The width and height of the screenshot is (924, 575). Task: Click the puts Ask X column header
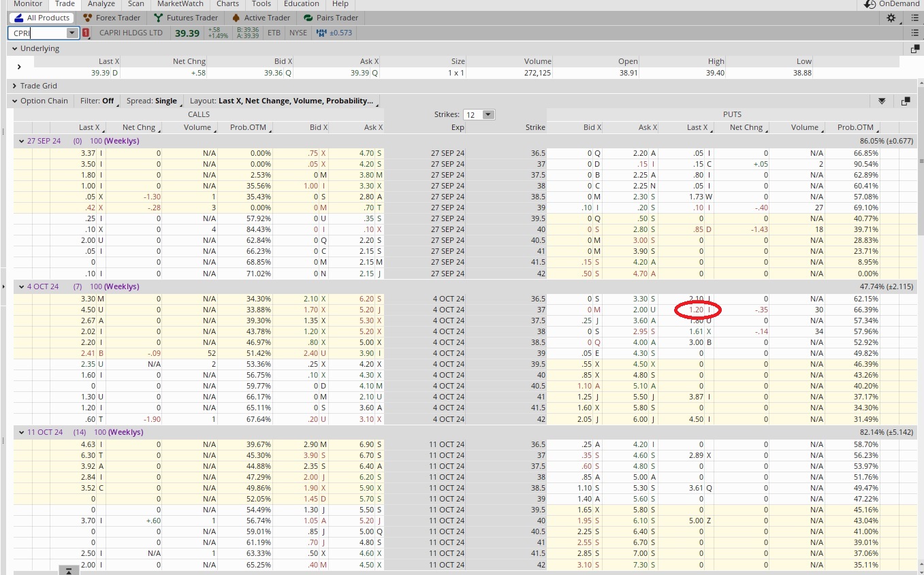[646, 127]
